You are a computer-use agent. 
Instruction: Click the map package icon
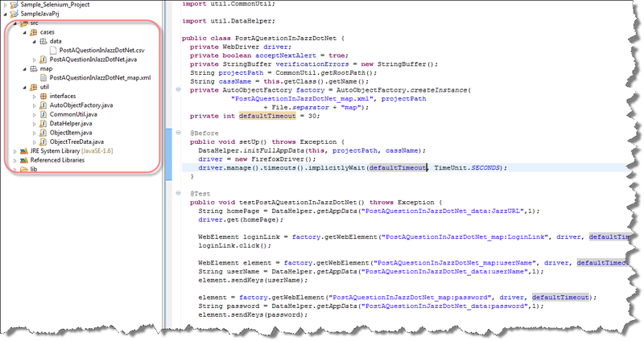pos(34,68)
